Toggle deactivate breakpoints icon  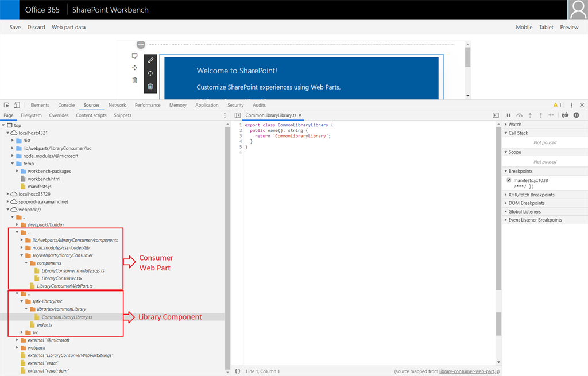pos(565,115)
